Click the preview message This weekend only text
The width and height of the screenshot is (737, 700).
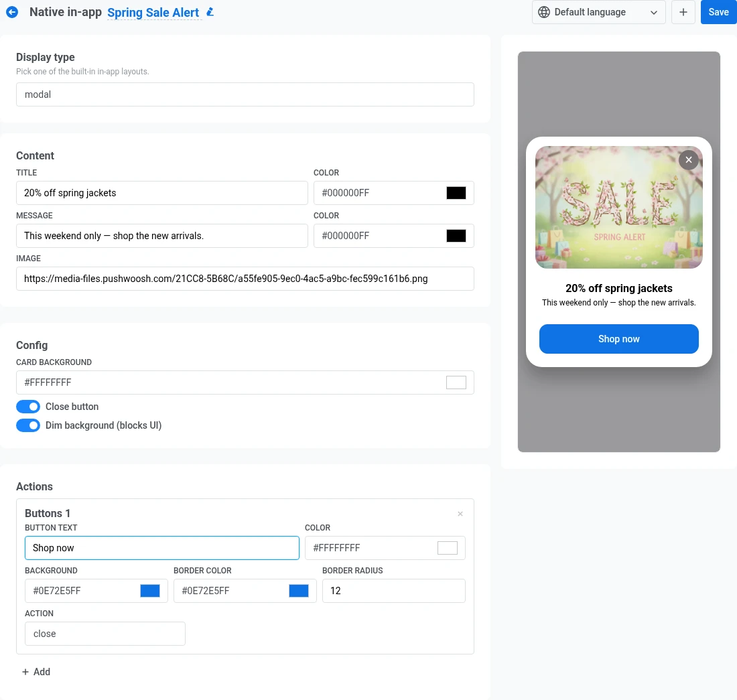coord(618,303)
